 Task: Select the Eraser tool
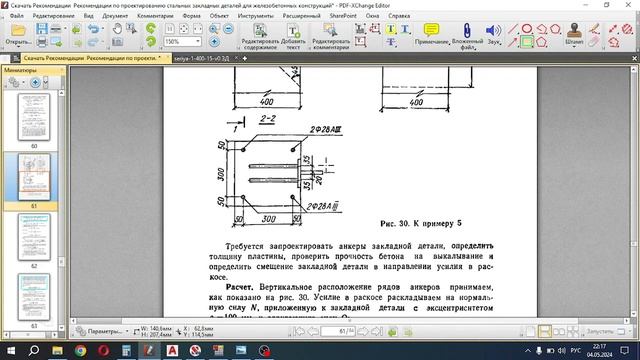[594, 42]
